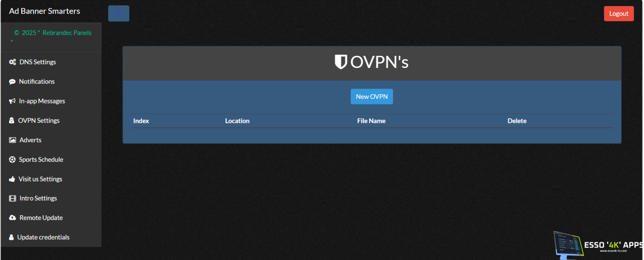
Task: Click the lock icon beside OVPN Settings
Action: tap(12, 121)
